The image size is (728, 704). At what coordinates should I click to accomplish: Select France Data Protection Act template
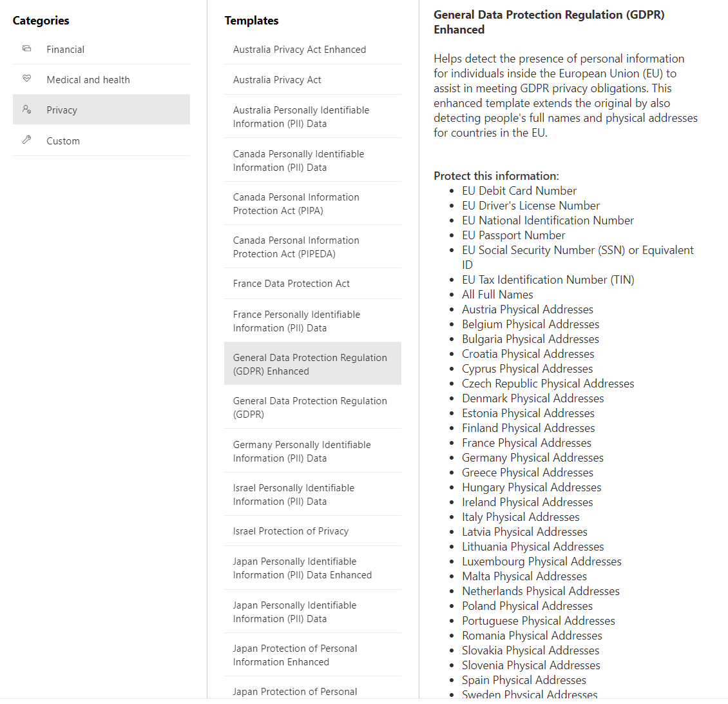point(291,284)
